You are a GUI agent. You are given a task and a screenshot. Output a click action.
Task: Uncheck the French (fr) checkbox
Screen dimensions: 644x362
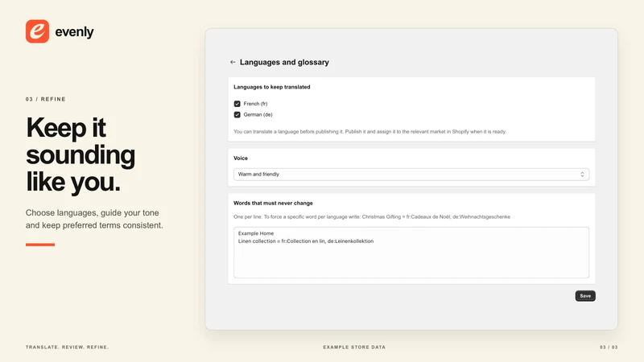pyautogui.click(x=237, y=104)
